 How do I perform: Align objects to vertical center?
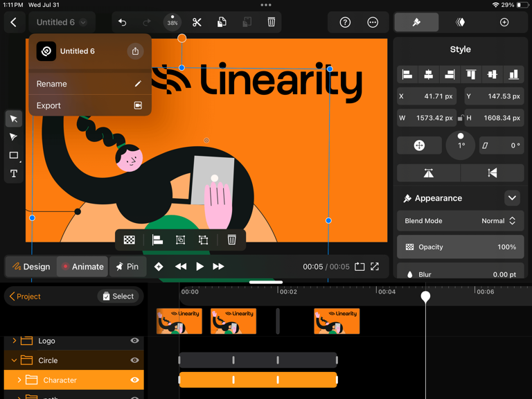pyautogui.click(x=493, y=74)
